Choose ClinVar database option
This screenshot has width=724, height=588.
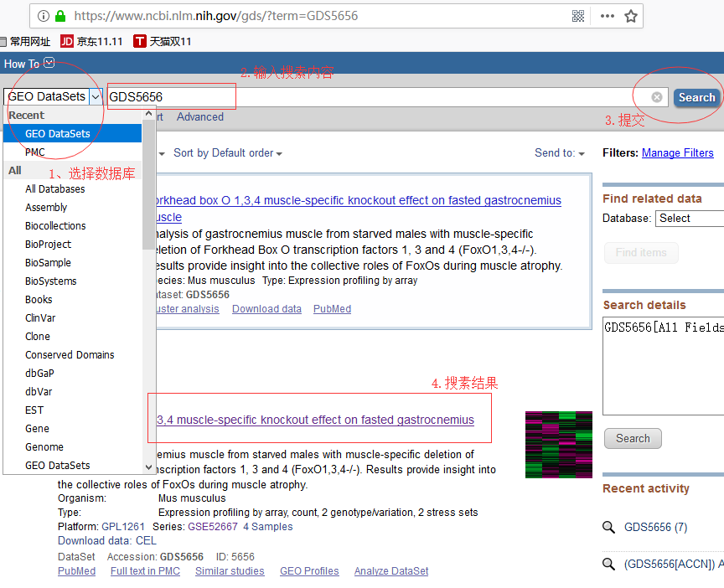73,318
